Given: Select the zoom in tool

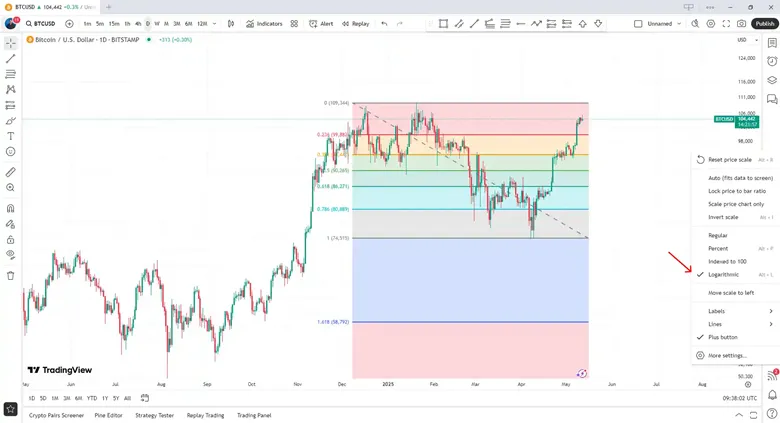Looking at the screenshot, I should click(x=10, y=188).
